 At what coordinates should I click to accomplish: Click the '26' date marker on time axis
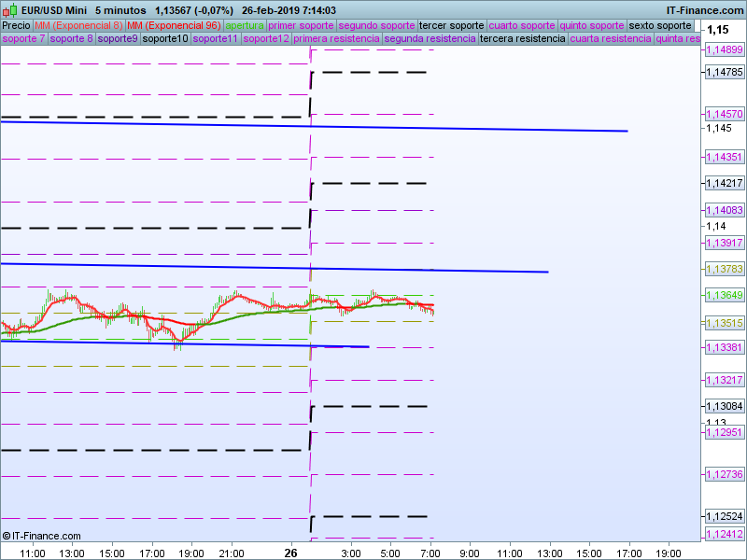(291, 553)
